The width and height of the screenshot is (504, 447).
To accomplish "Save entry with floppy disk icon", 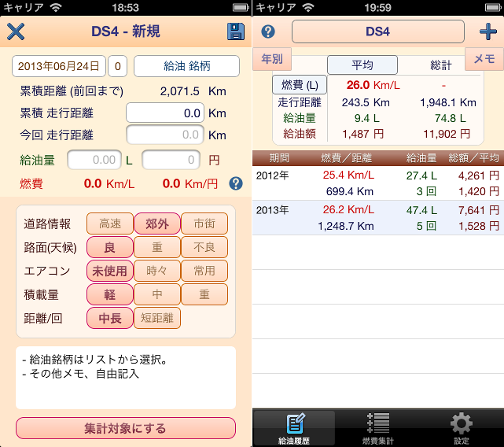I will [x=235, y=31].
